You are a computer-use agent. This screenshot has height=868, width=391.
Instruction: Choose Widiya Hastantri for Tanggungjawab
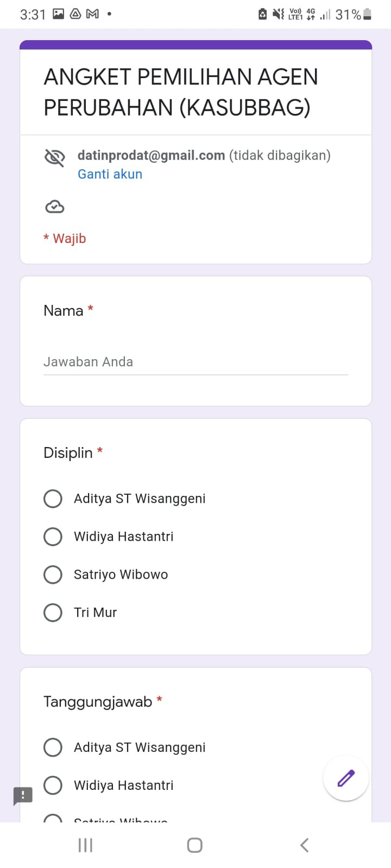[x=53, y=785]
